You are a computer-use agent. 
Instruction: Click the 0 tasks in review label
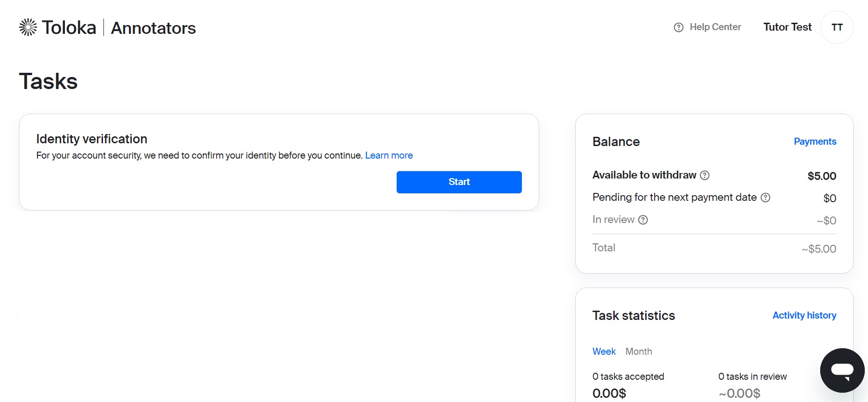(752, 376)
